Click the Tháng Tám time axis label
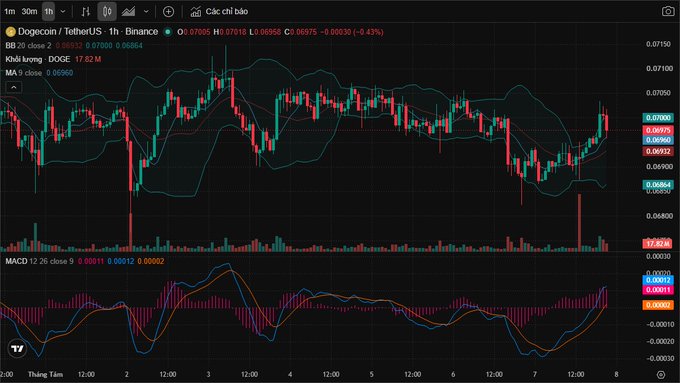The image size is (680, 383). pos(45,374)
